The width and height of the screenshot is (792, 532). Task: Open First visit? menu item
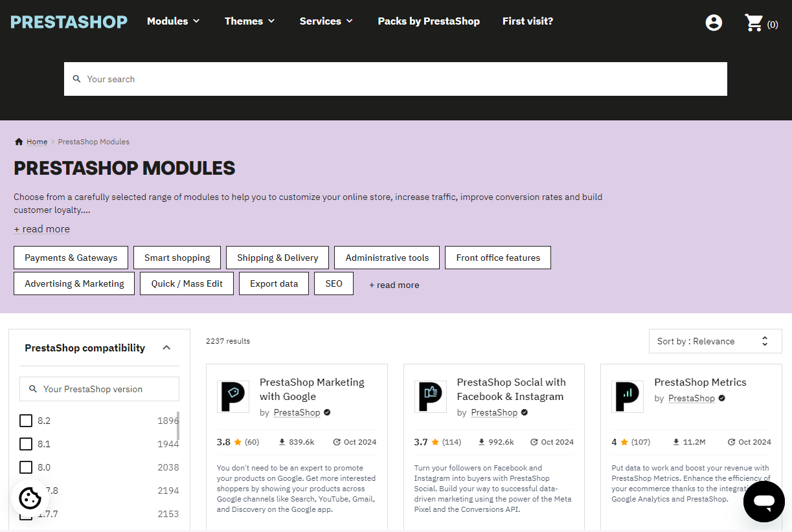528,21
